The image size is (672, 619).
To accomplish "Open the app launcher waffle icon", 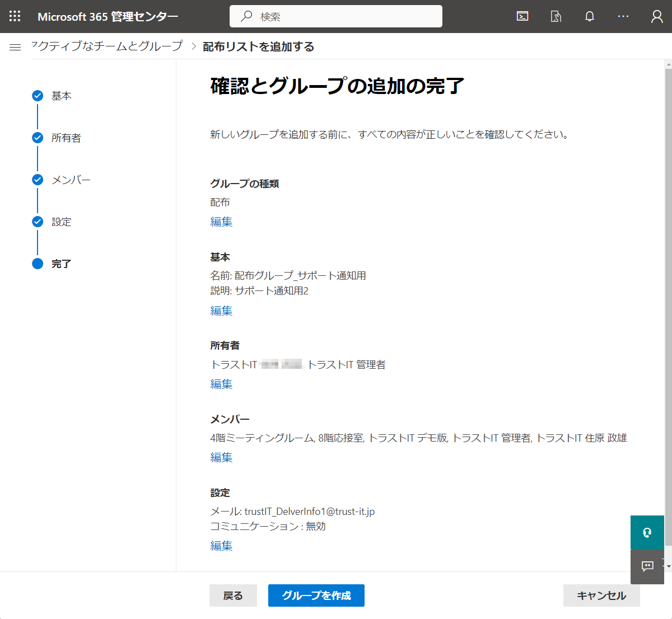I will [15, 16].
